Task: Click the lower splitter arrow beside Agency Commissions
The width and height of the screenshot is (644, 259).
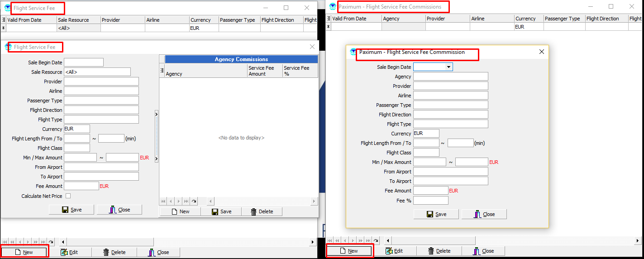Action: 157,158
